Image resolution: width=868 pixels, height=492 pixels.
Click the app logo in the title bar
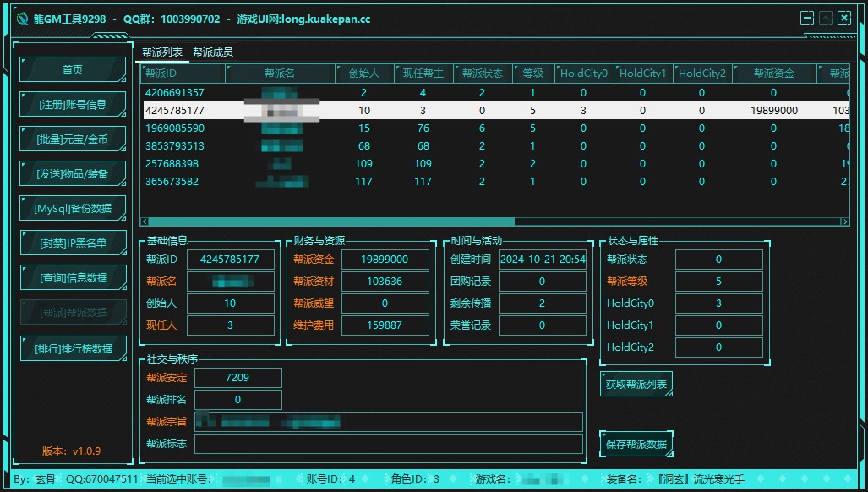pyautogui.click(x=23, y=19)
